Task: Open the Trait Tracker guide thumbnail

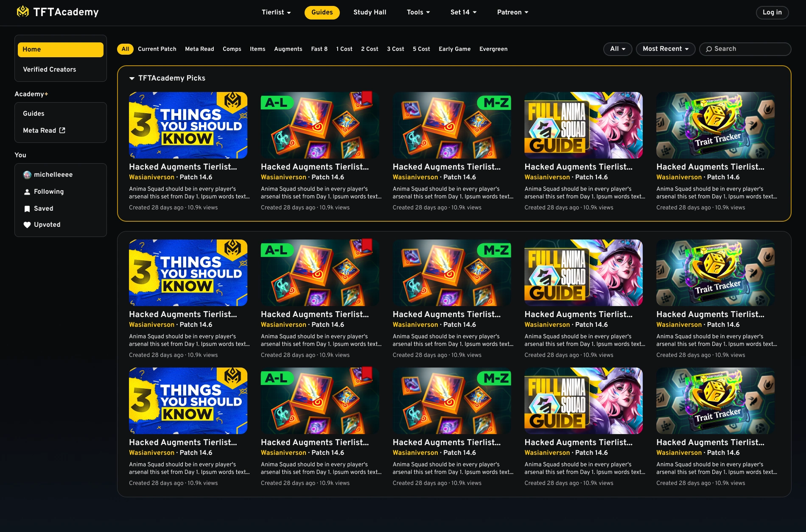Action: click(x=715, y=125)
